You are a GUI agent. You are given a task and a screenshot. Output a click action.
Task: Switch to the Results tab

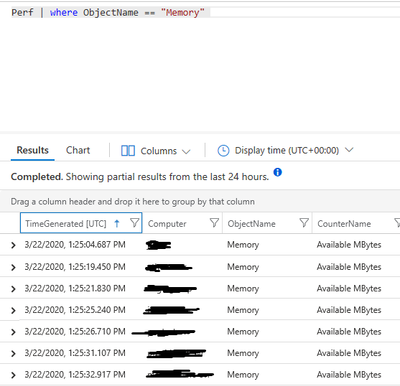33,150
